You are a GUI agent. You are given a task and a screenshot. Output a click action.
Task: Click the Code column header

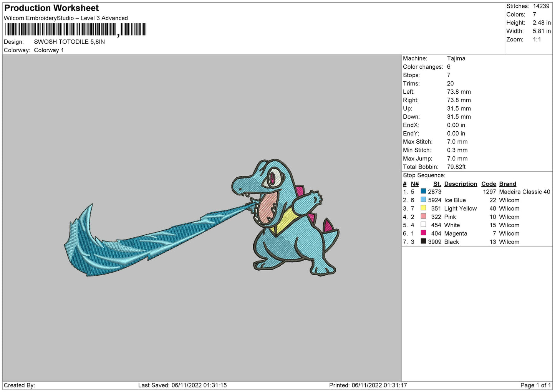489,184
